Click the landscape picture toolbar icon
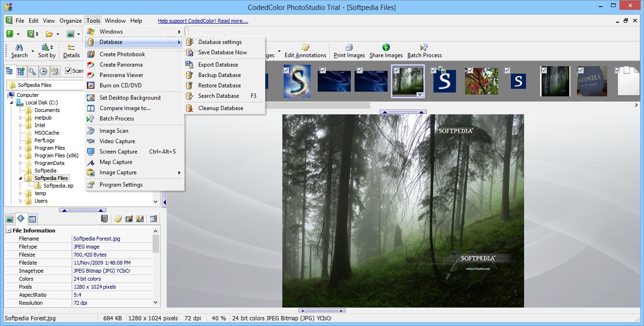This screenshot has height=326, width=644. tap(70, 34)
